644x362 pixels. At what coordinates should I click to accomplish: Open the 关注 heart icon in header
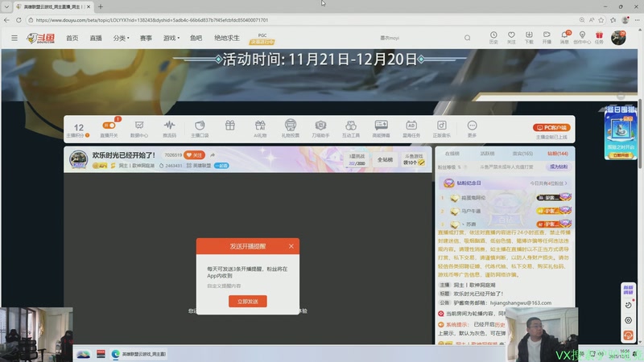tap(511, 38)
